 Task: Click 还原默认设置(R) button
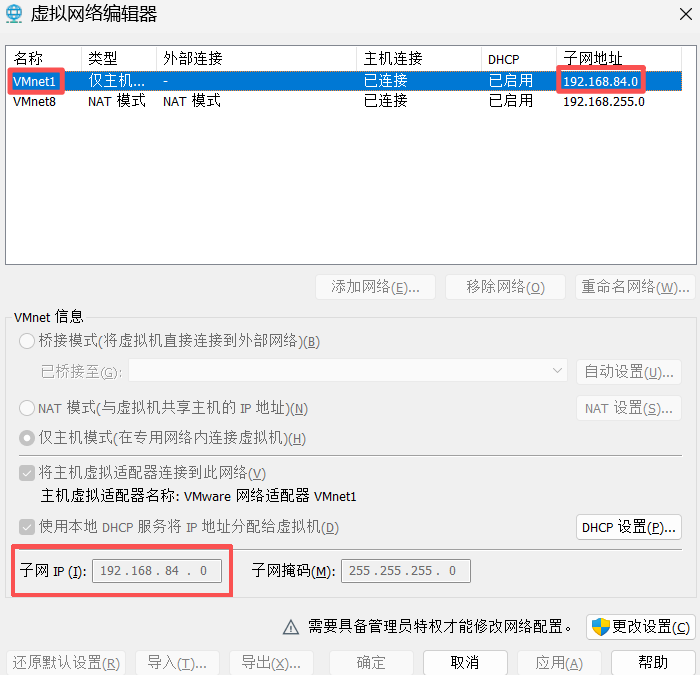[x=66, y=662]
